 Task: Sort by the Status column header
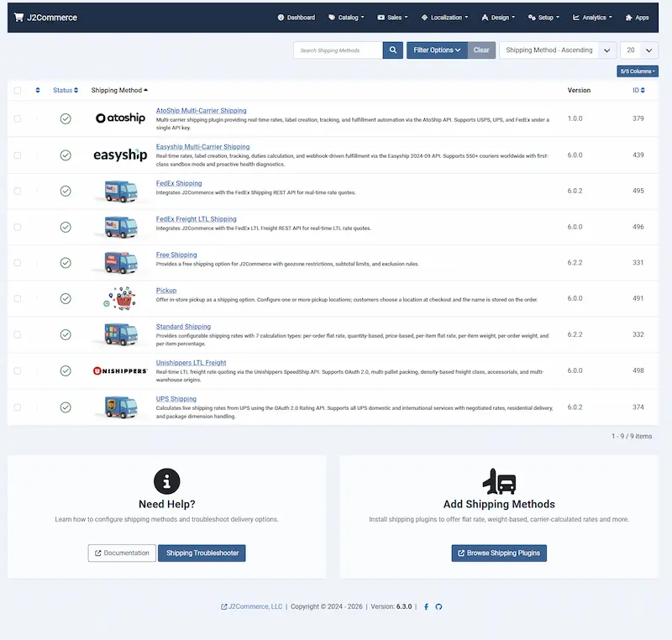tap(66, 90)
